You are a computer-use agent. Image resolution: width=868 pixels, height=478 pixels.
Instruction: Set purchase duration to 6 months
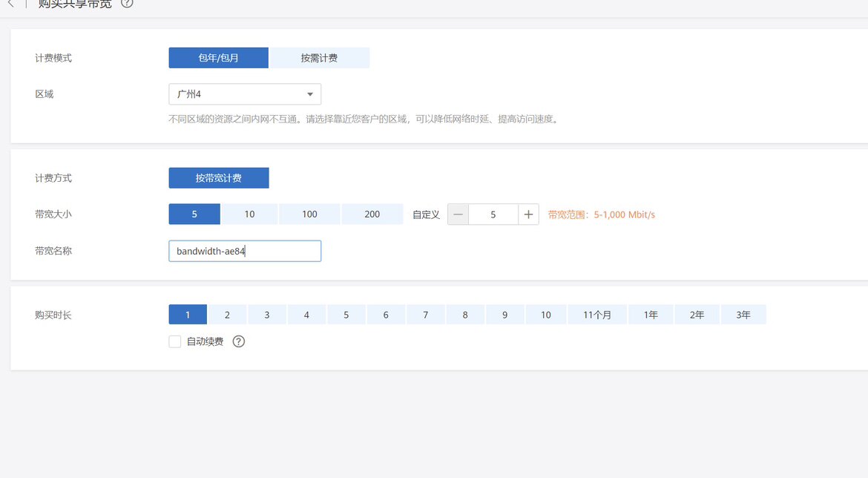tap(386, 315)
